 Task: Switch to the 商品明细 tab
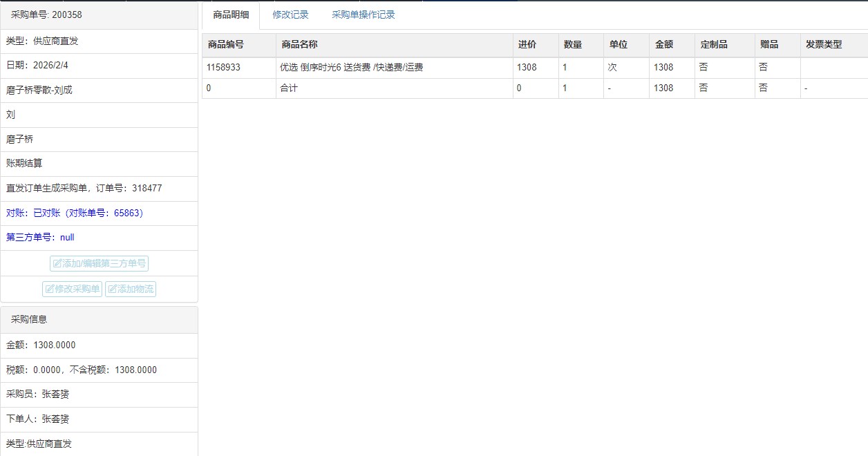[231, 15]
